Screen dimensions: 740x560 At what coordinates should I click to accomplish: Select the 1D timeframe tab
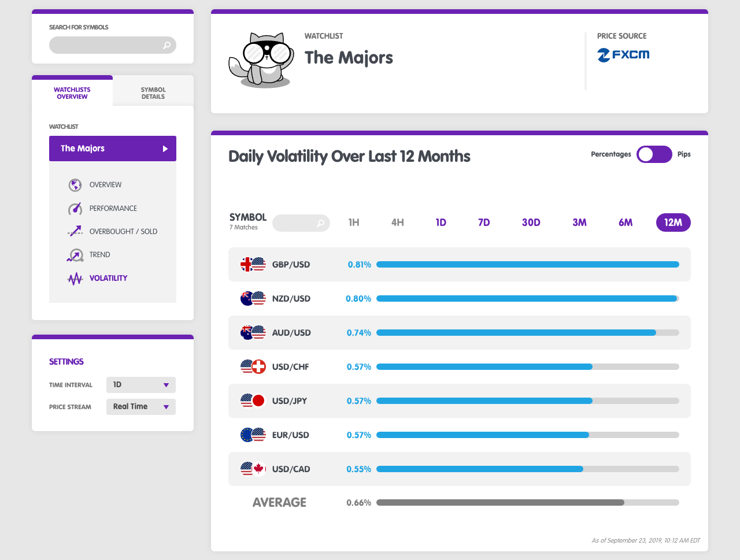click(x=441, y=222)
